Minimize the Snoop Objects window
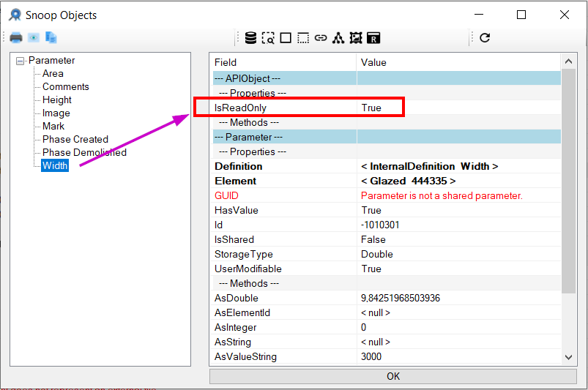 pyautogui.click(x=479, y=15)
